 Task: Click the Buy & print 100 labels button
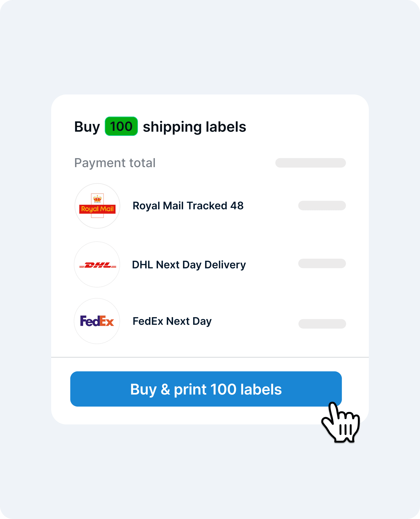click(206, 389)
